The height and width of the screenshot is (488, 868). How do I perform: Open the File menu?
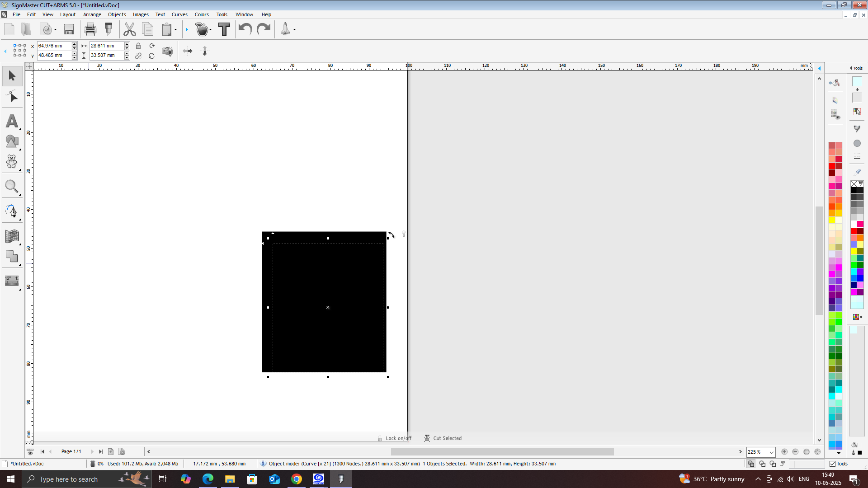point(16,14)
